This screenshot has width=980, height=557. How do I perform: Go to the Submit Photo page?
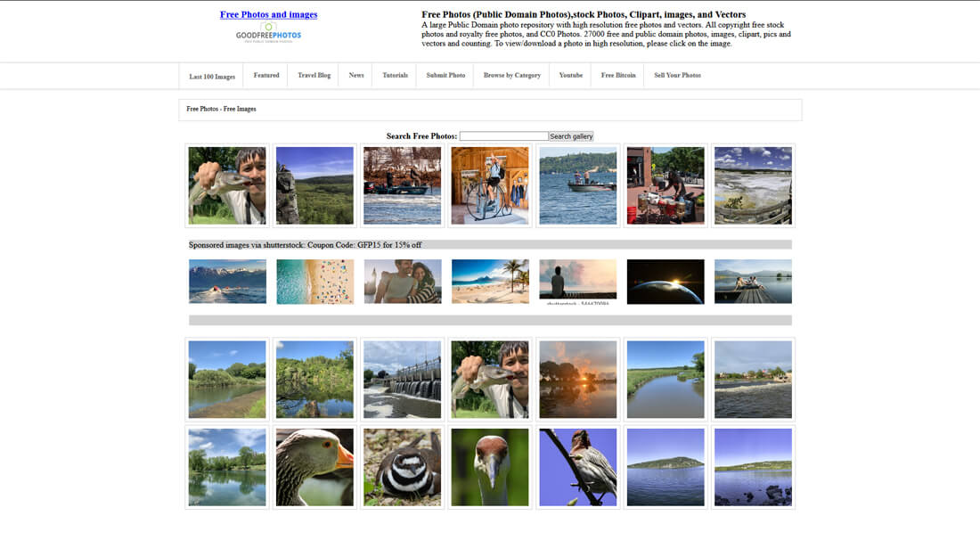pyautogui.click(x=445, y=75)
